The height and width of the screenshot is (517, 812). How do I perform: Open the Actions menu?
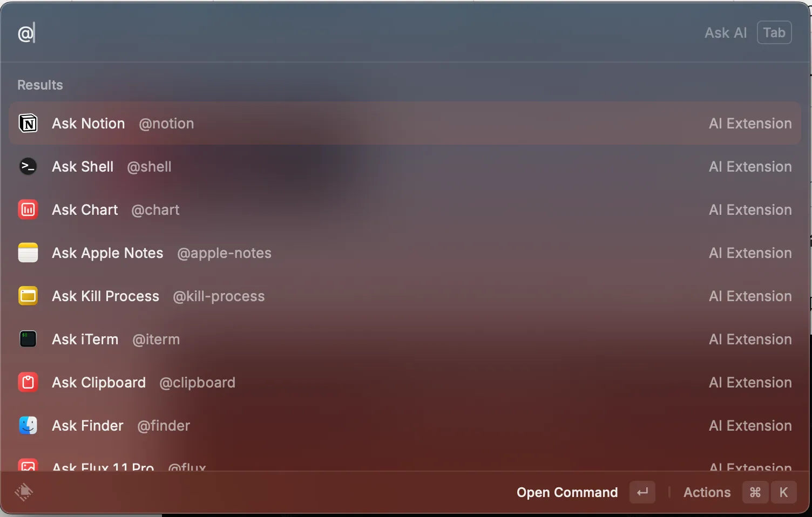pos(707,493)
